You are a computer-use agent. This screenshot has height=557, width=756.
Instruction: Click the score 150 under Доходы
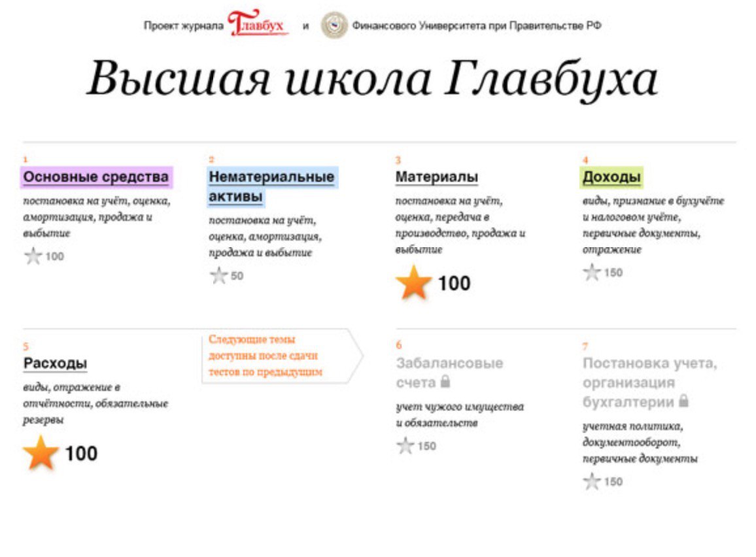[613, 273]
